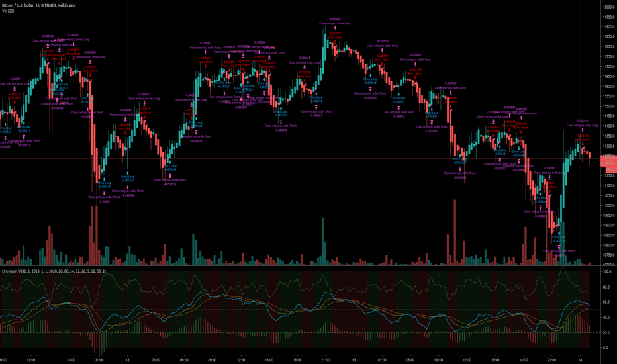The height and width of the screenshot is (364, 617).
Task: Click the day 13 date label on time axis
Action: pyautogui.click(x=354, y=359)
